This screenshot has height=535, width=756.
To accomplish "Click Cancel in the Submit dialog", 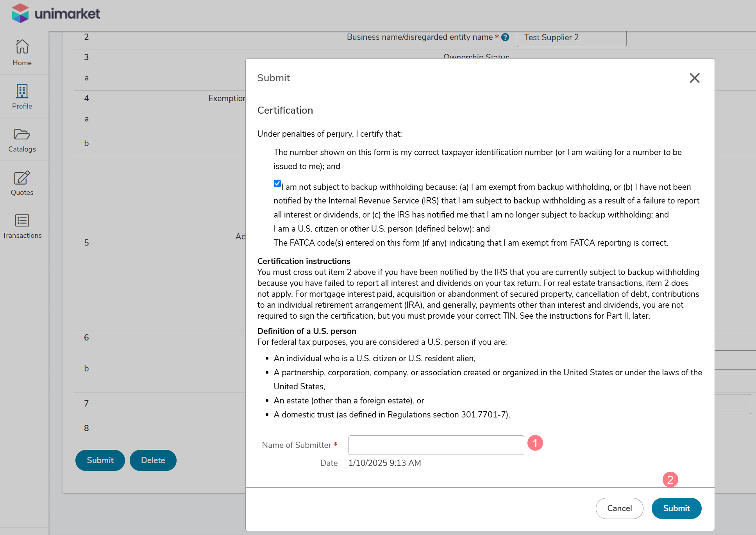I will pos(619,508).
